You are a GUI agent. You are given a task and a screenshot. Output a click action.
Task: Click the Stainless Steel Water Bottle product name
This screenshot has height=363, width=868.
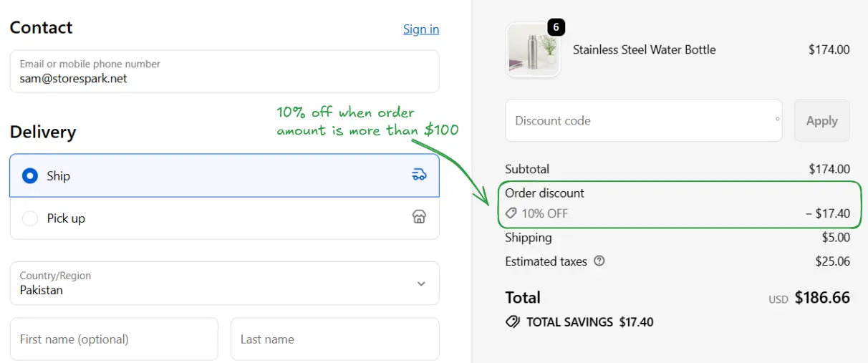click(644, 50)
